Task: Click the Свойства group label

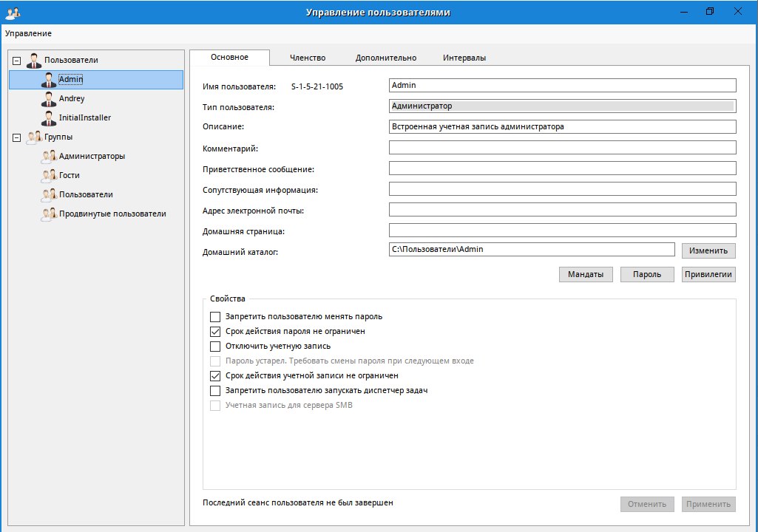Action: click(x=227, y=299)
